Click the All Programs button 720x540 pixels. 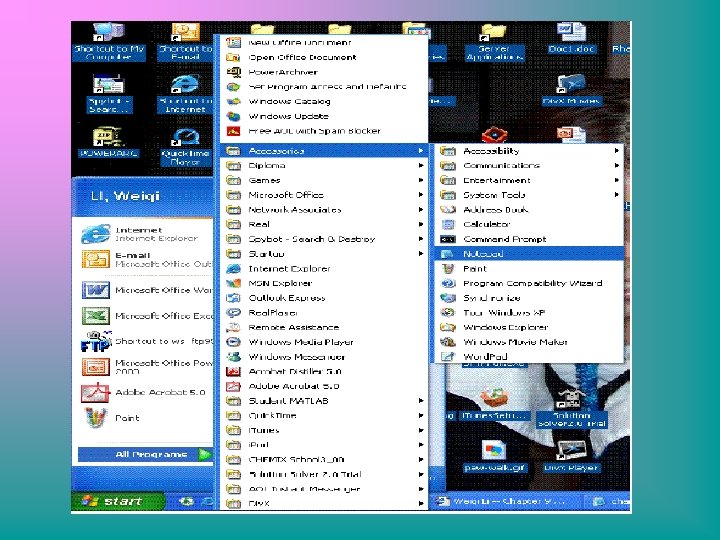[145, 455]
